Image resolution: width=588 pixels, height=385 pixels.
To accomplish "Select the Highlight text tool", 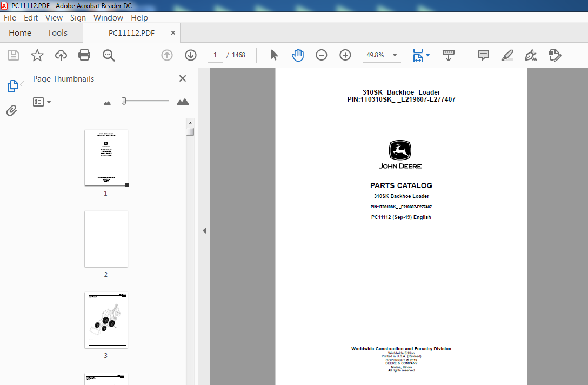I will [507, 55].
